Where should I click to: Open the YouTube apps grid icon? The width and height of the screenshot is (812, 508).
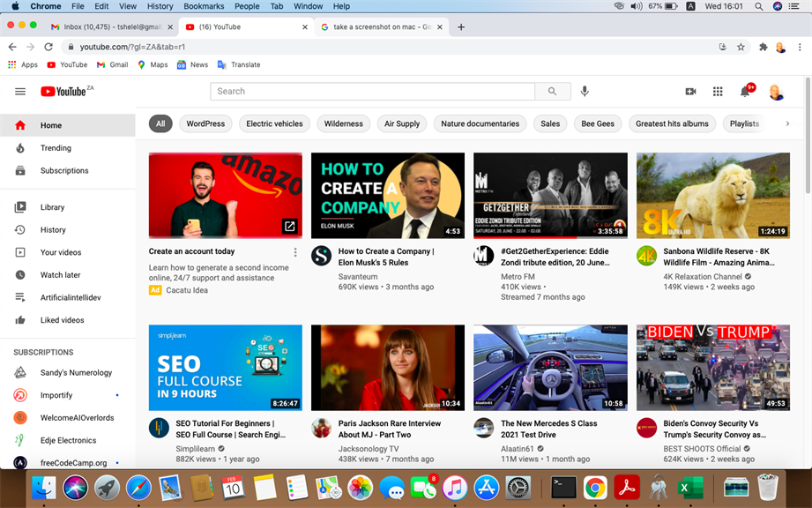click(x=718, y=92)
